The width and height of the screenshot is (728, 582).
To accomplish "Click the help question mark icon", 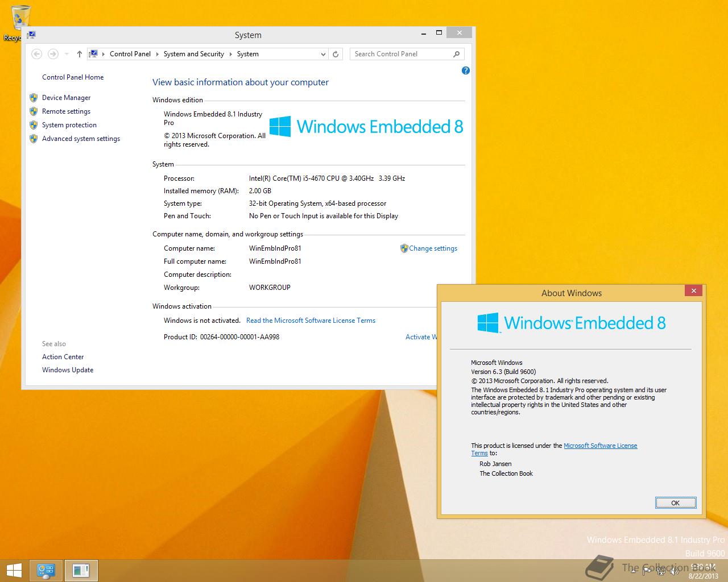I will coord(466,70).
